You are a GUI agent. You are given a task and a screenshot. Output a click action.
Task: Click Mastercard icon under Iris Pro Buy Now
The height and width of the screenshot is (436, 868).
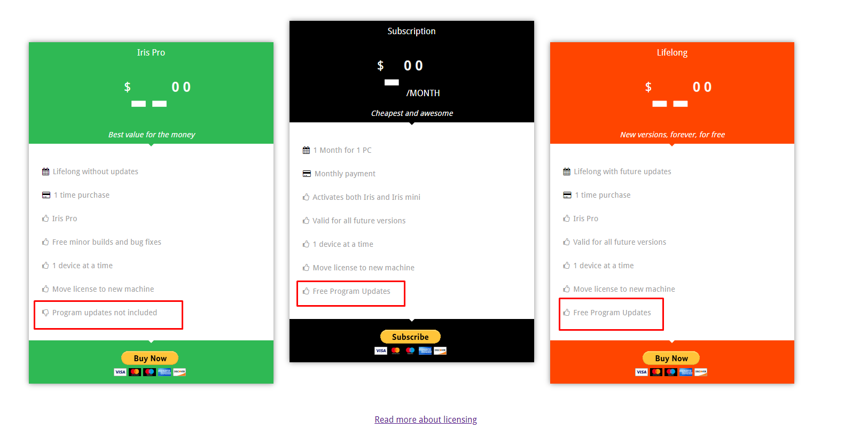point(135,372)
